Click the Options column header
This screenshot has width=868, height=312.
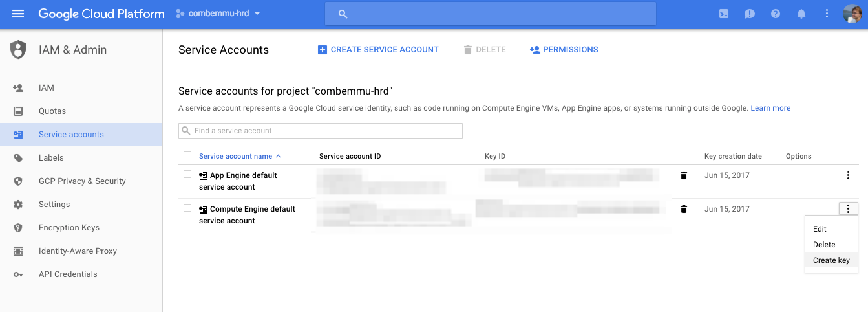pyautogui.click(x=799, y=156)
